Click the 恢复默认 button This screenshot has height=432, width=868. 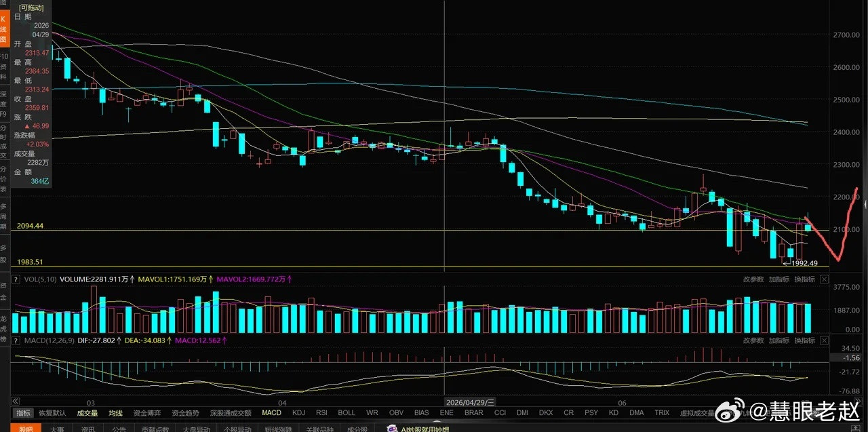(52, 413)
